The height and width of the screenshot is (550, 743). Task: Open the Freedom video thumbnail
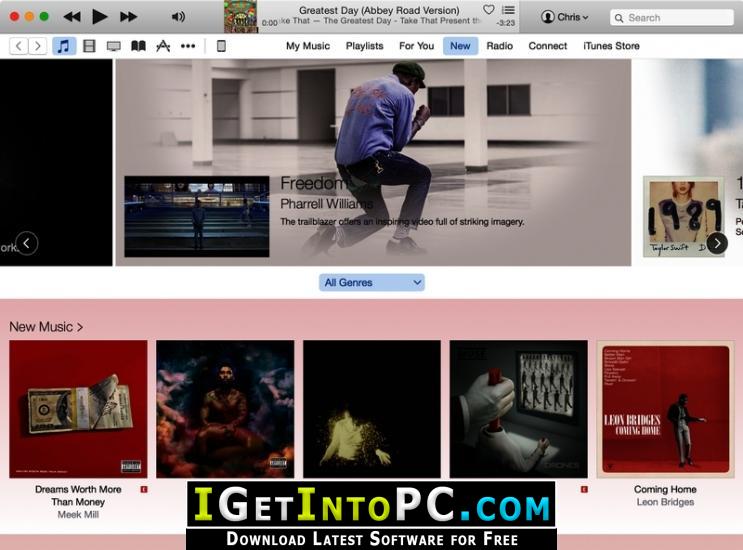[197, 216]
